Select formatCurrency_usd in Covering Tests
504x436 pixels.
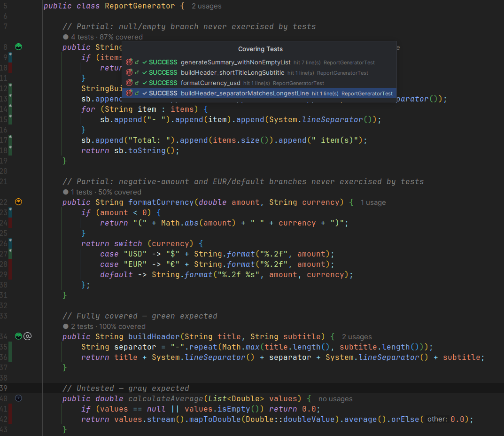tap(259, 83)
